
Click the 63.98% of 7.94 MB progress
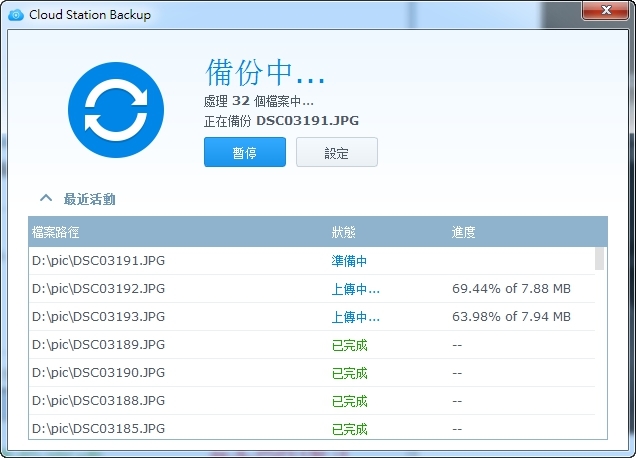coord(511,316)
